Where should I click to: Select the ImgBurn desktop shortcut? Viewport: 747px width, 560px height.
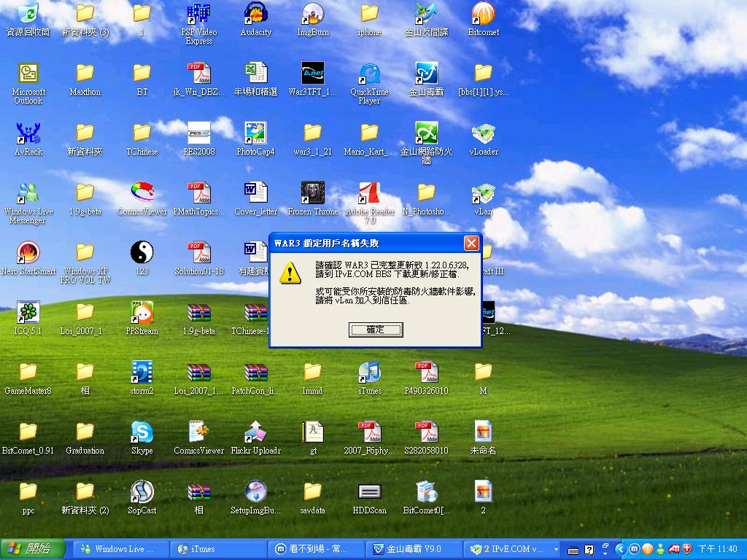[x=312, y=15]
